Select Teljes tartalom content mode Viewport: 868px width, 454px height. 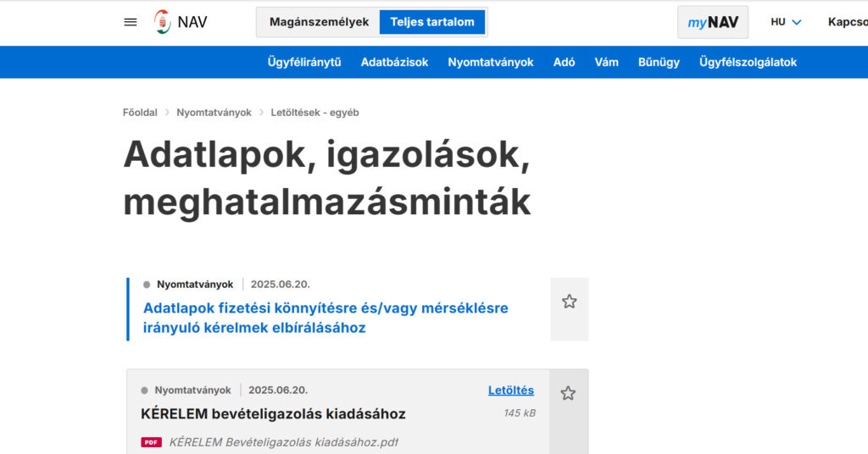(x=432, y=22)
